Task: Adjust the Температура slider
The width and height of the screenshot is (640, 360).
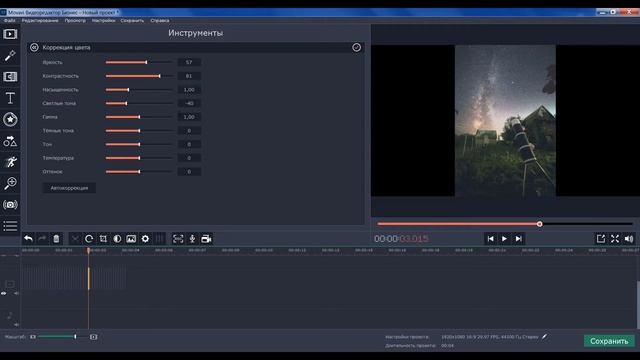Action: point(139,158)
